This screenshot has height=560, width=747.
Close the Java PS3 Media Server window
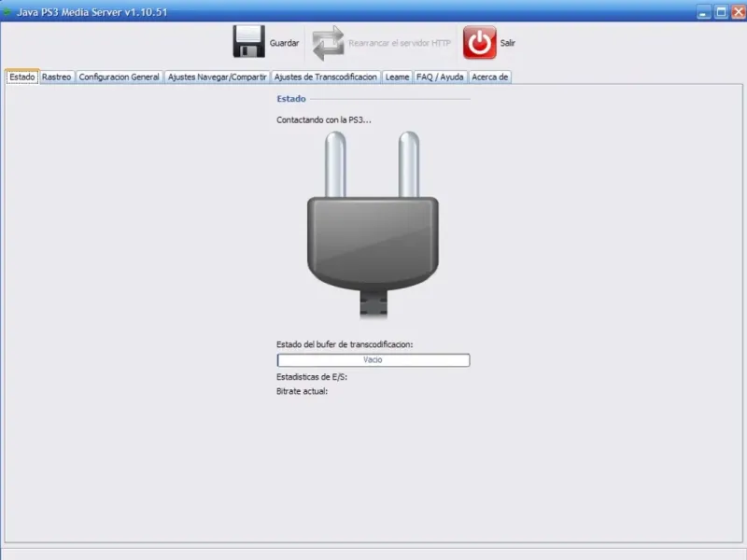tap(739, 12)
